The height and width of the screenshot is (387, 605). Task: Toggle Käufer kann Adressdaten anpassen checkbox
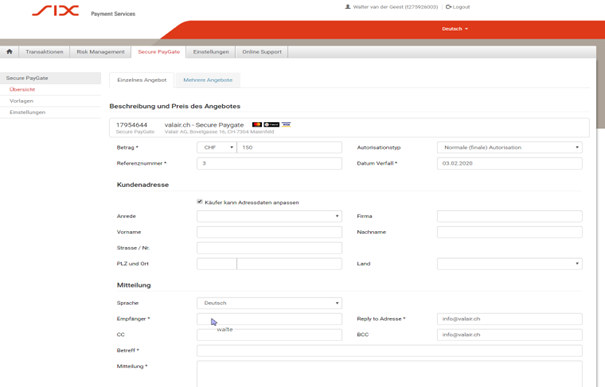[x=199, y=202]
